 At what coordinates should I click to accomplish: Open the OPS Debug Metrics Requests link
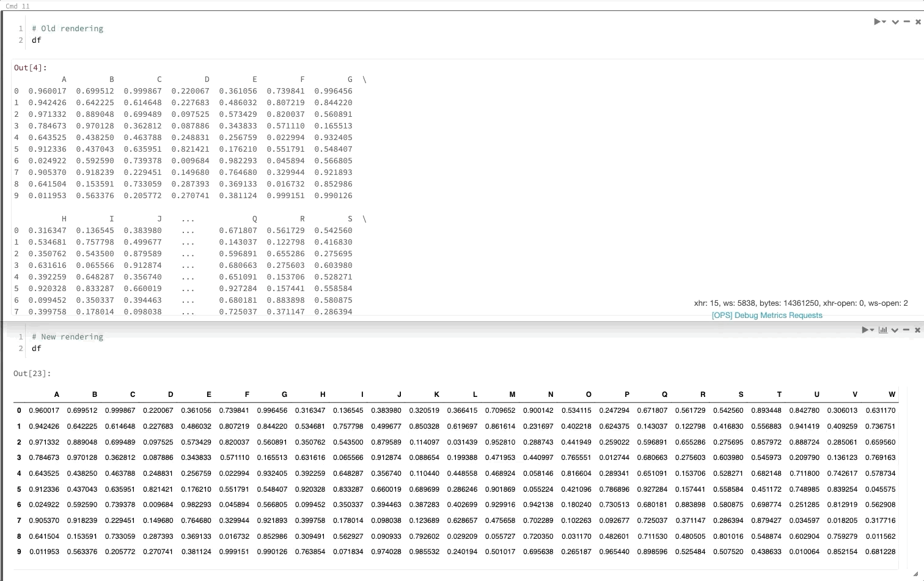767,315
